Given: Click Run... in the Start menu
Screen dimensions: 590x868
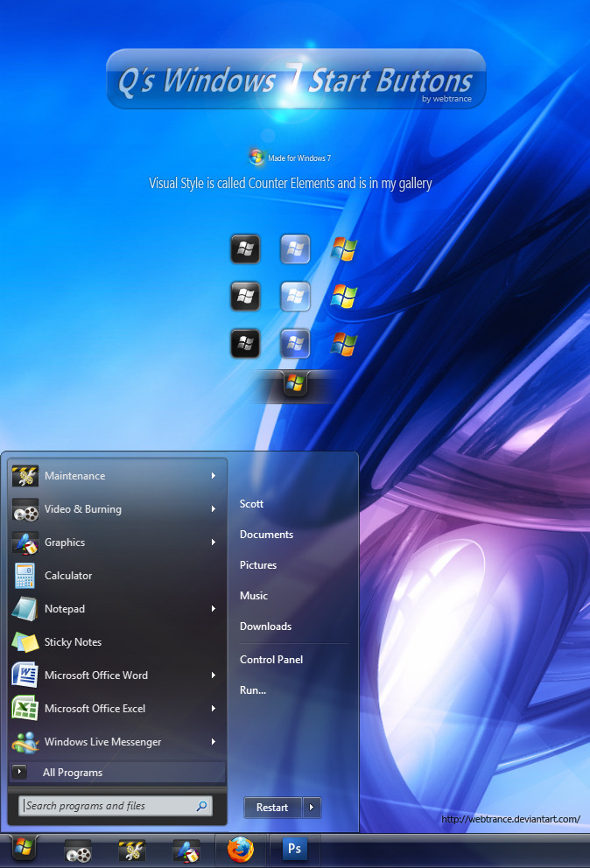Looking at the screenshot, I should click(x=253, y=690).
